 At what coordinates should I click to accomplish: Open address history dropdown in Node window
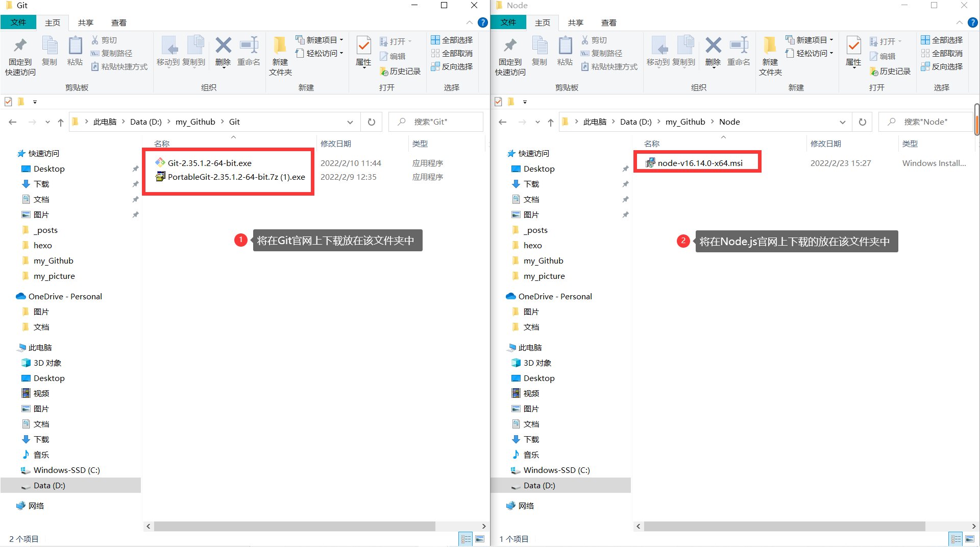(842, 122)
